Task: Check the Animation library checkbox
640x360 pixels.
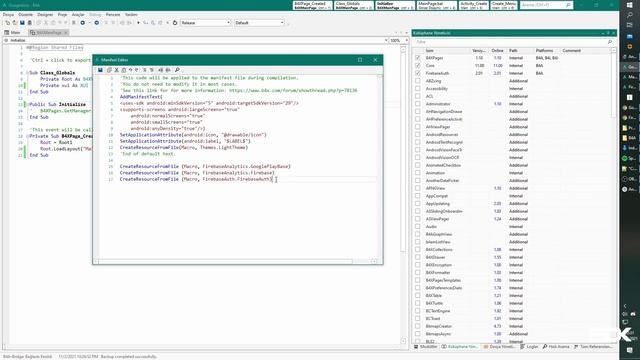Action: [418, 173]
